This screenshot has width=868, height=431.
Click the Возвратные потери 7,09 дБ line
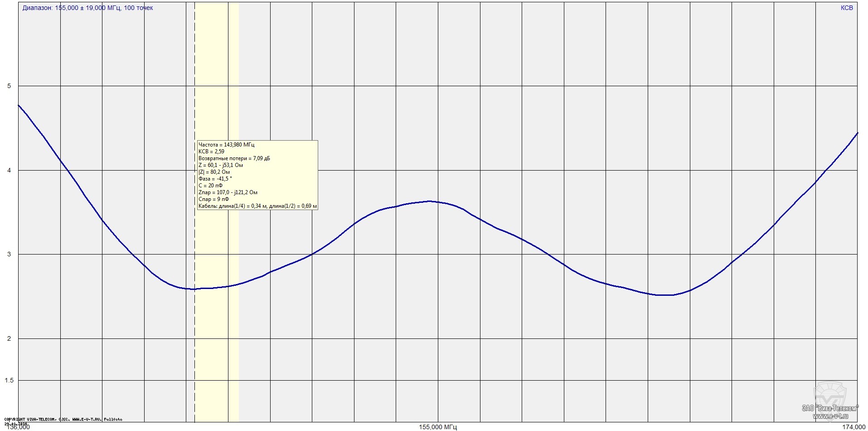pyautogui.click(x=234, y=158)
